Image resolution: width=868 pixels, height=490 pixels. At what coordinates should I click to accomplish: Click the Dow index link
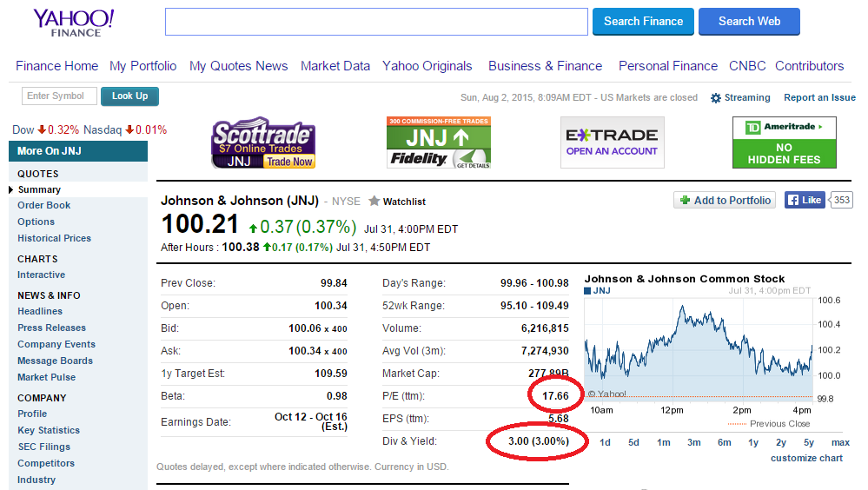(23, 130)
